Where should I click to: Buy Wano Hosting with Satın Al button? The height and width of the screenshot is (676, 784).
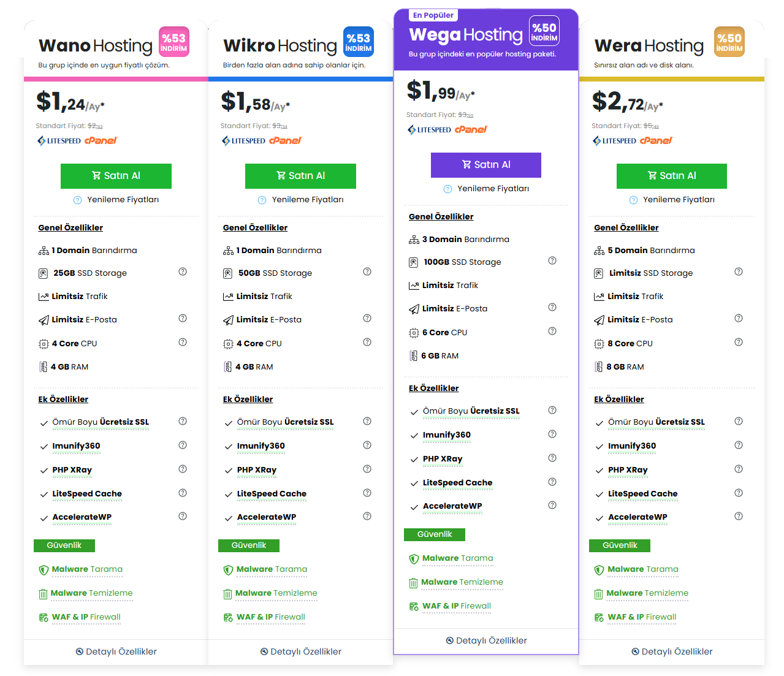click(x=116, y=176)
